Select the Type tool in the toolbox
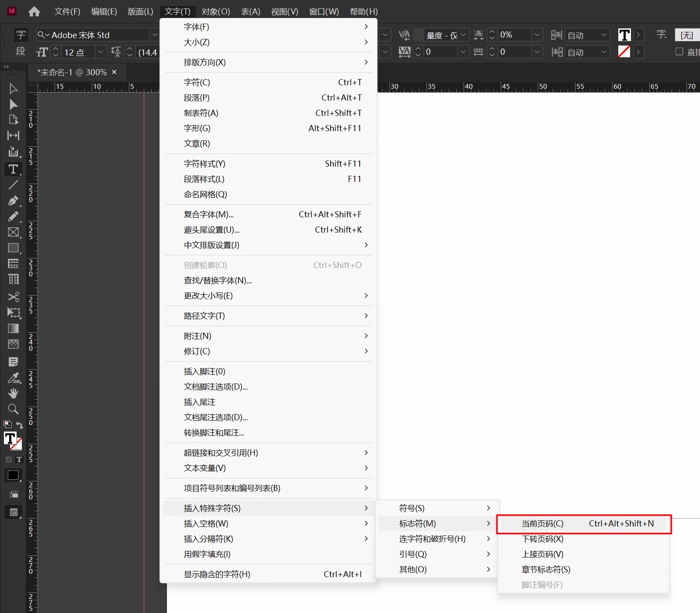The image size is (700, 613). tap(13, 169)
